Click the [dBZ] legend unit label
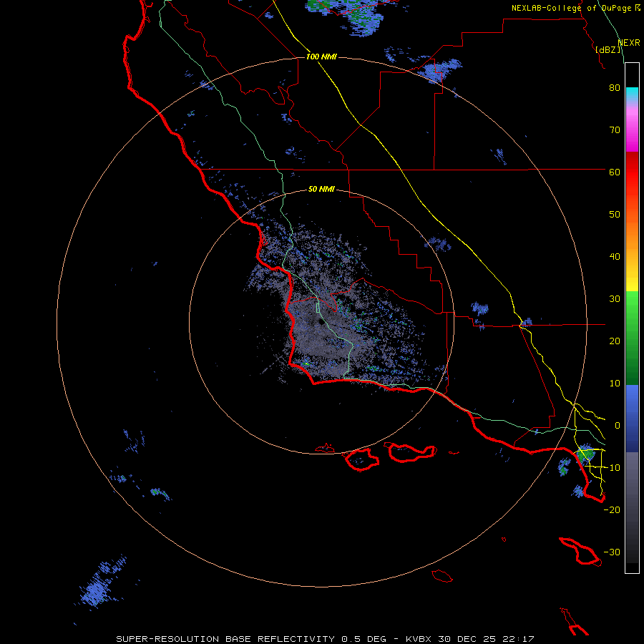 (608, 49)
